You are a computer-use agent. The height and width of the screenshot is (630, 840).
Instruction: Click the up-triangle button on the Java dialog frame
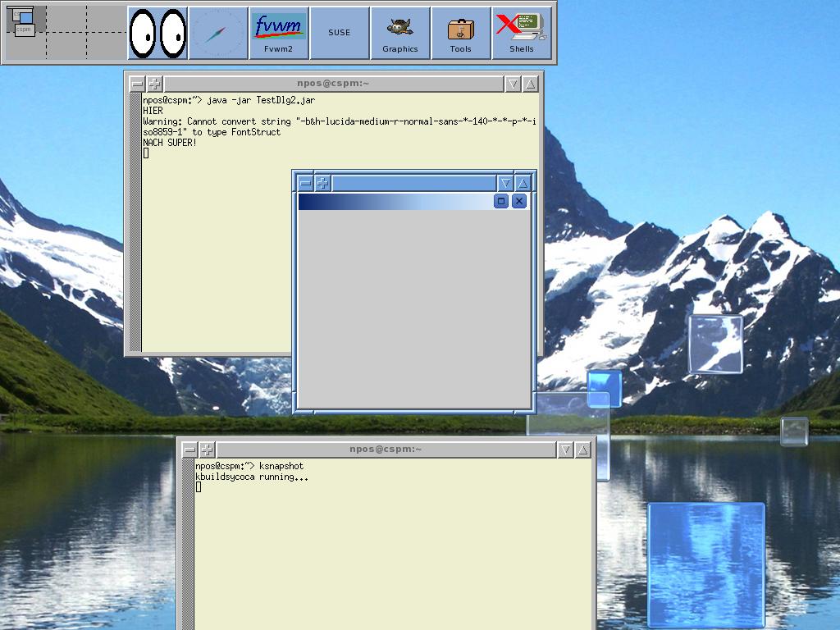tap(523, 184)
